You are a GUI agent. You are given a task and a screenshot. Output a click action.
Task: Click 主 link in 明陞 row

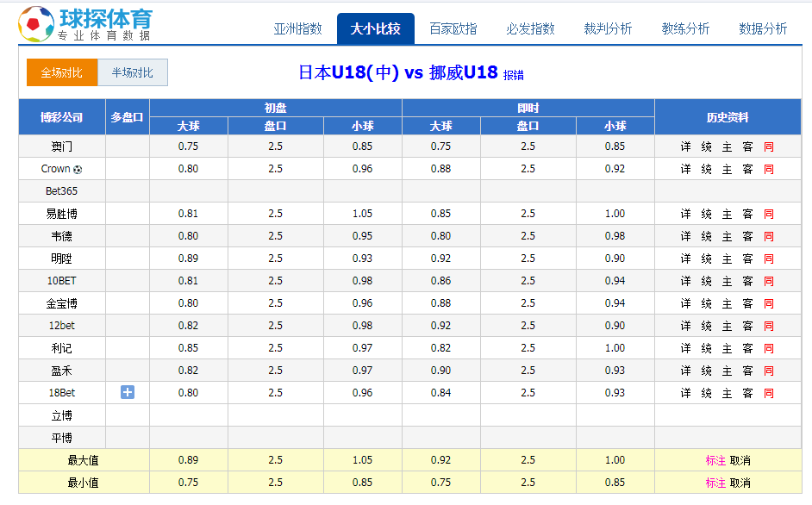(x=727, y=259)
